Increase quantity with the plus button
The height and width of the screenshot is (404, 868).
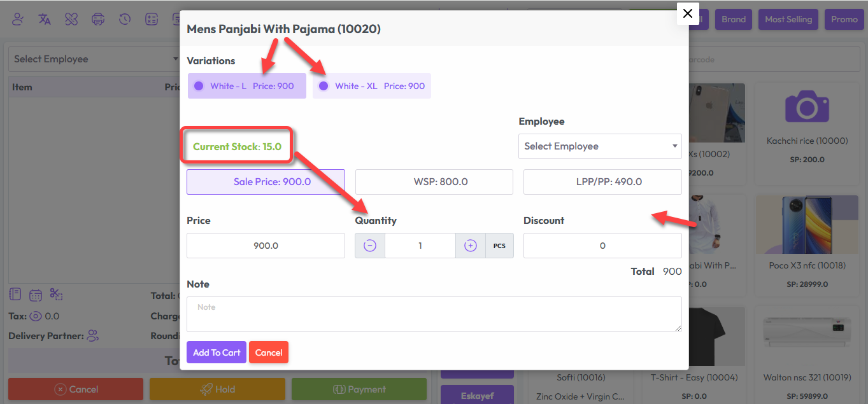point(471,246)
